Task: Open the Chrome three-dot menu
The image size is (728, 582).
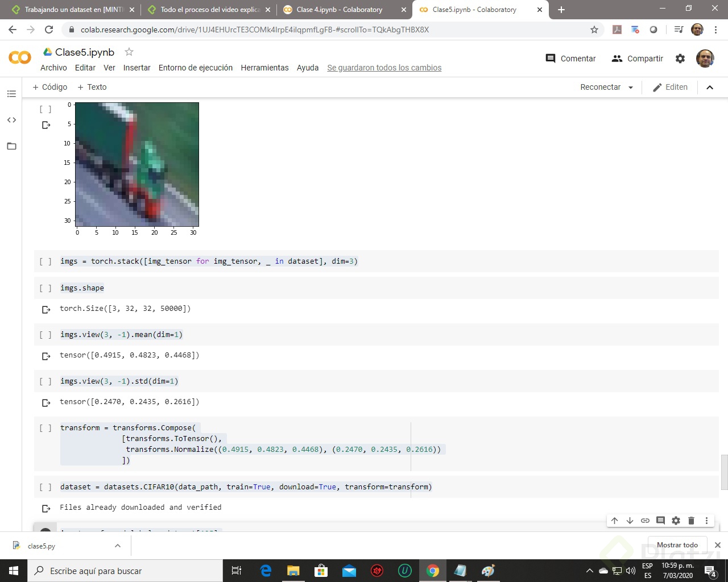Action: point(715,30)
